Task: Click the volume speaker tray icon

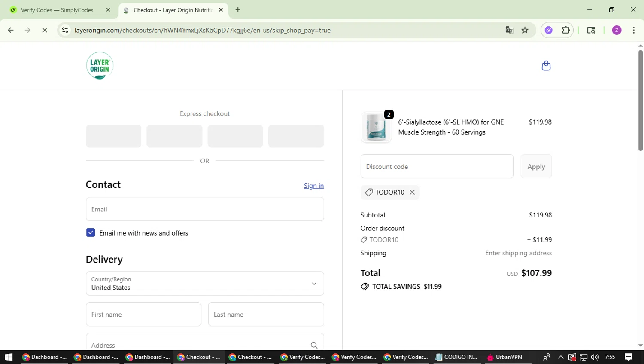Action: (595, 357)
